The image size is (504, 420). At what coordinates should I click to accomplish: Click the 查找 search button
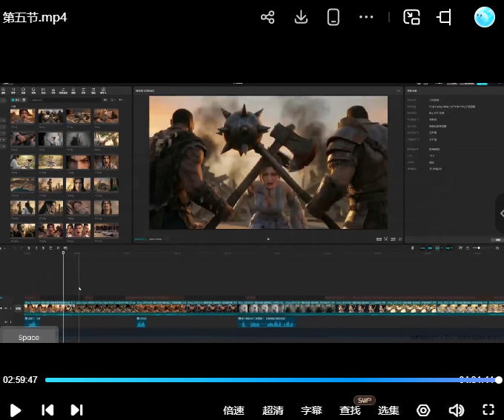coord(350,410)
